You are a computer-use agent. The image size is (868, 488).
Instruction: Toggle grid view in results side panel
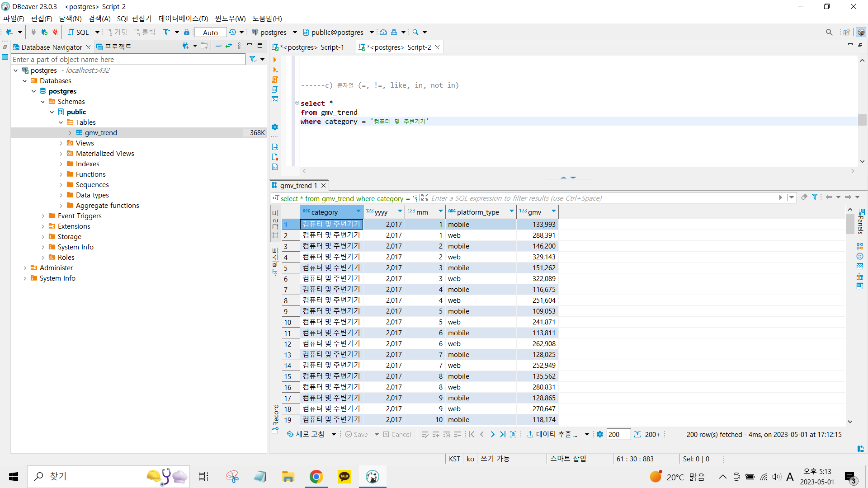pyautogui.click(x=275, y=235)
